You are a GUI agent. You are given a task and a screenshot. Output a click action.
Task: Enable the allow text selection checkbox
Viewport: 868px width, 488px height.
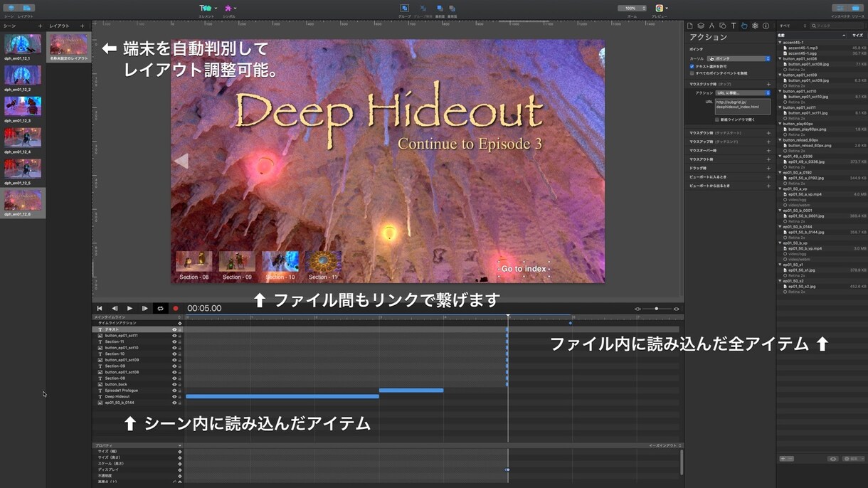pos(692,66)
